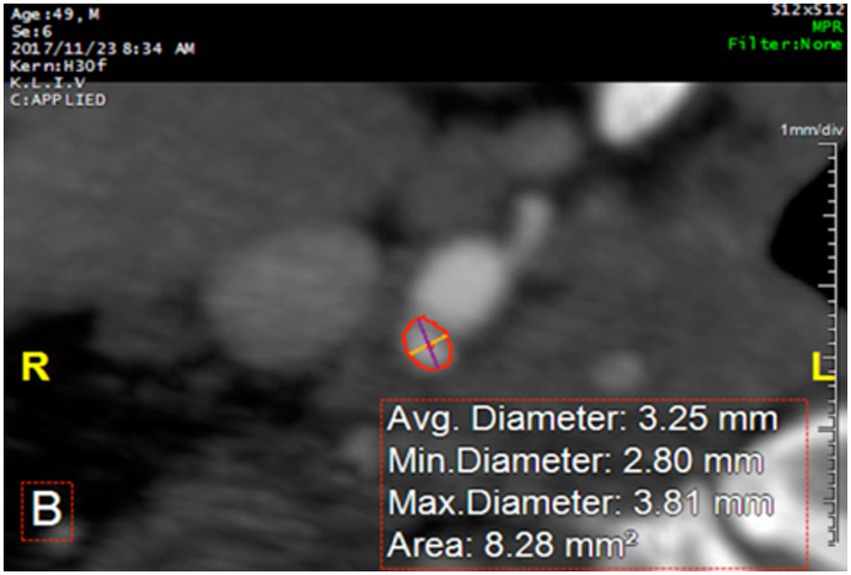Click the Area 8.28 mm² readout

click(512, 544)
